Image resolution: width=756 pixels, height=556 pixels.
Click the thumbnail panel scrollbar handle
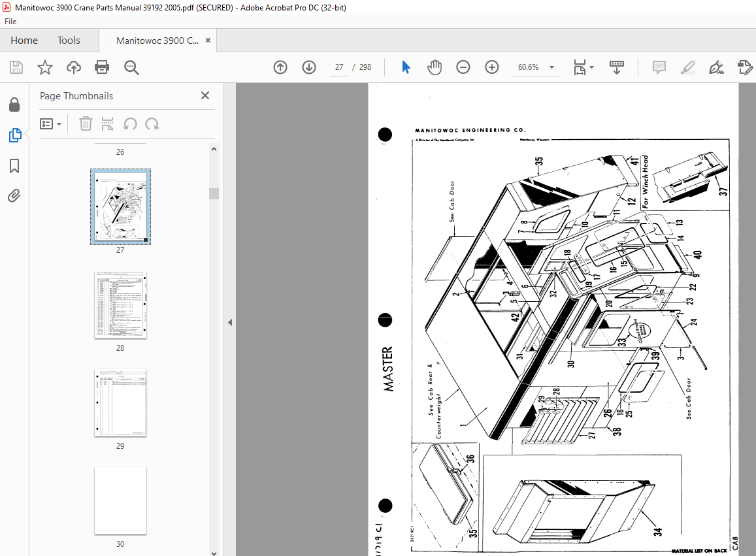click(x=214, y=193)
